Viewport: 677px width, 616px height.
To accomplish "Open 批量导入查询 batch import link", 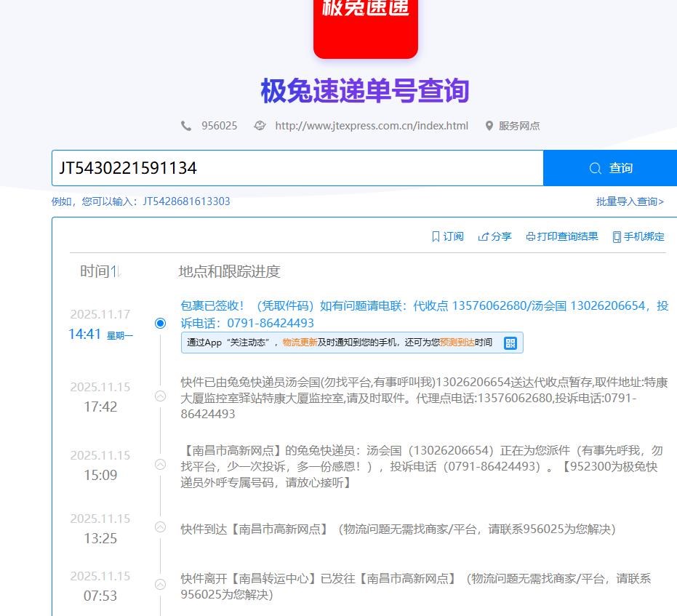I will point(630,201).
